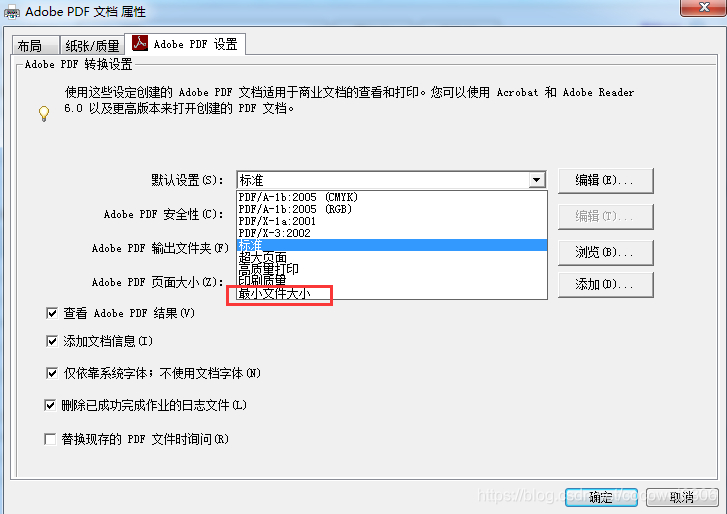Toggle the 添加文档信息 checkbox

52,342
